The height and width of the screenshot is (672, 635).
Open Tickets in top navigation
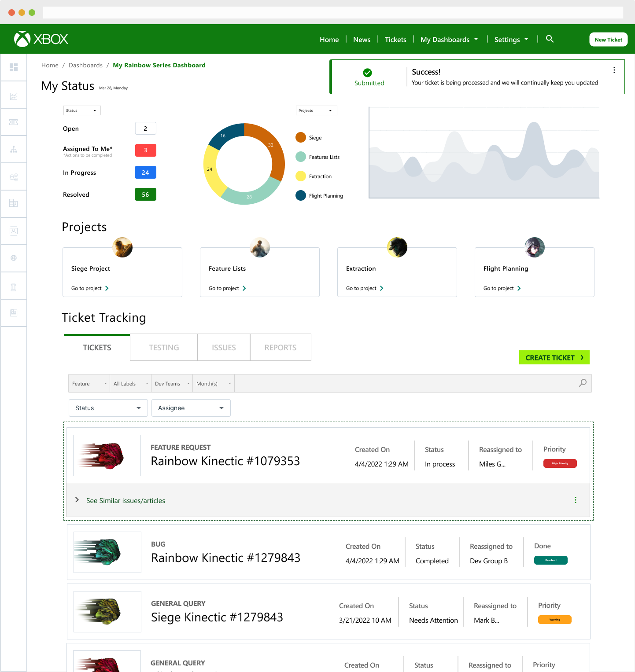click(x=395, y=40)
